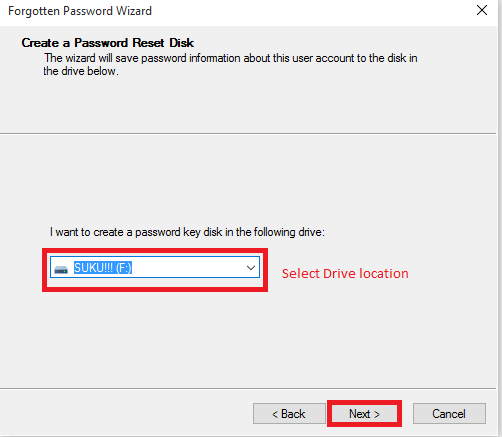Image resolution: width=502 pixels, height=437 pixels.
Task: Click the less-than arrow on the Back button
Action: [x=275, y=414]
